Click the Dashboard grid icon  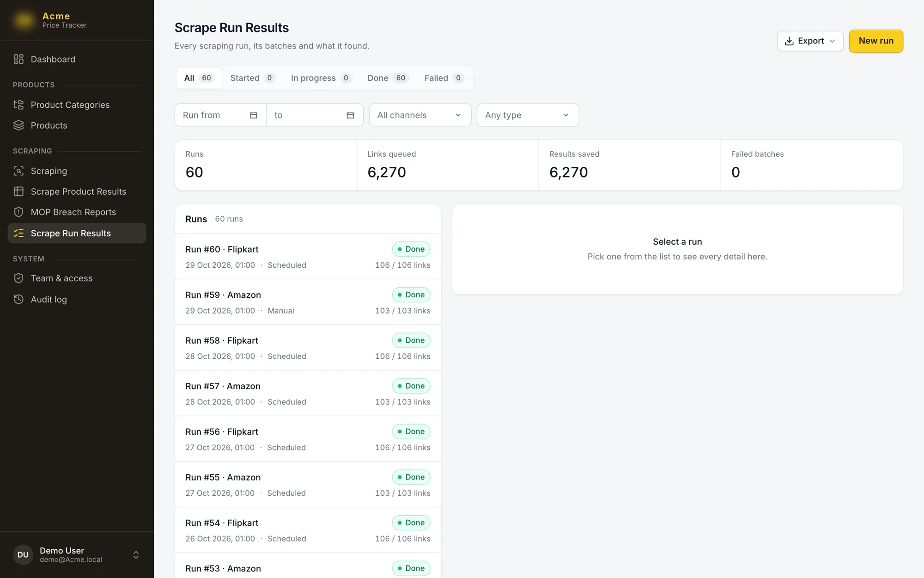[x=18, y=59]
